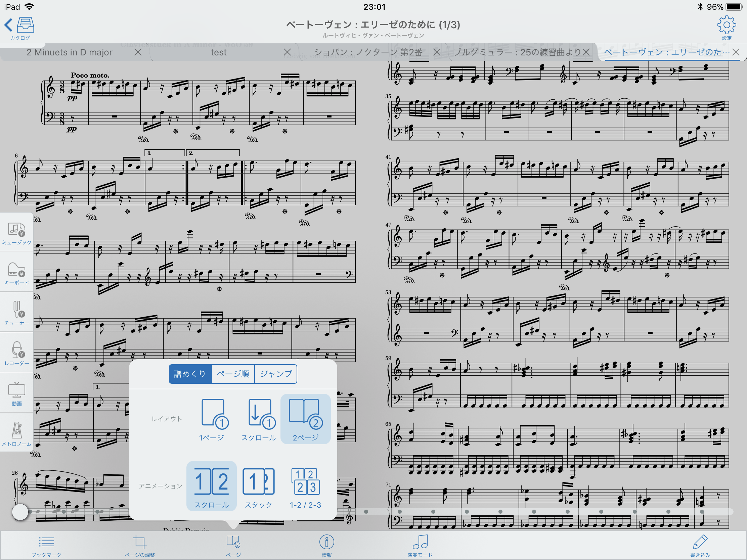
Task: Check the battery status indicator
Action: pos(734,7)
